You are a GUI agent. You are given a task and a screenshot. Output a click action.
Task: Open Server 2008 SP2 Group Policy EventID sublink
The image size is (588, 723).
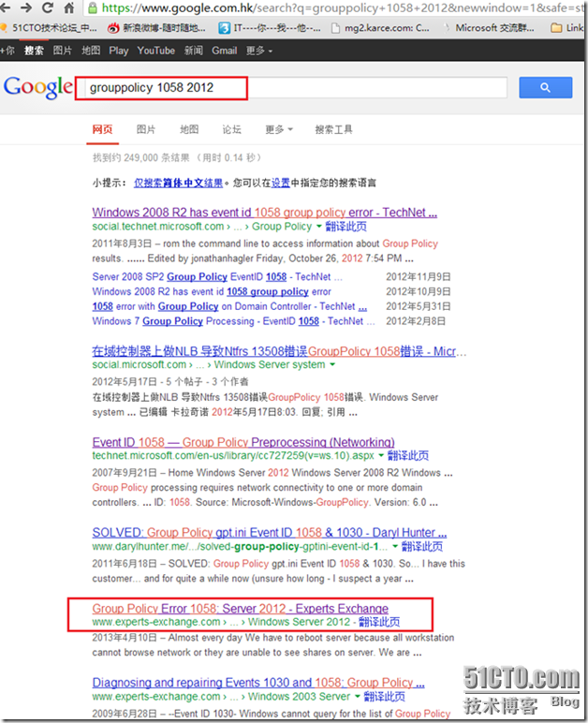217,276
